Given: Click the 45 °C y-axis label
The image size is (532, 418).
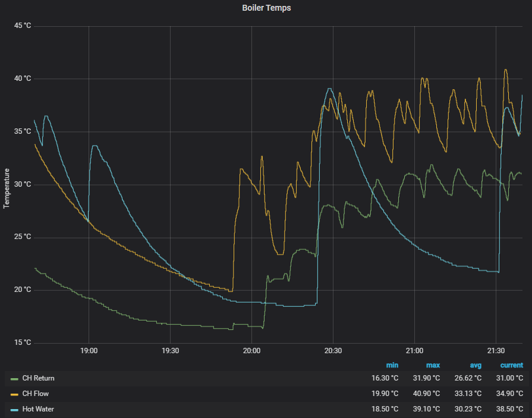Looking at the screenshot, I should tap(23, 26).
